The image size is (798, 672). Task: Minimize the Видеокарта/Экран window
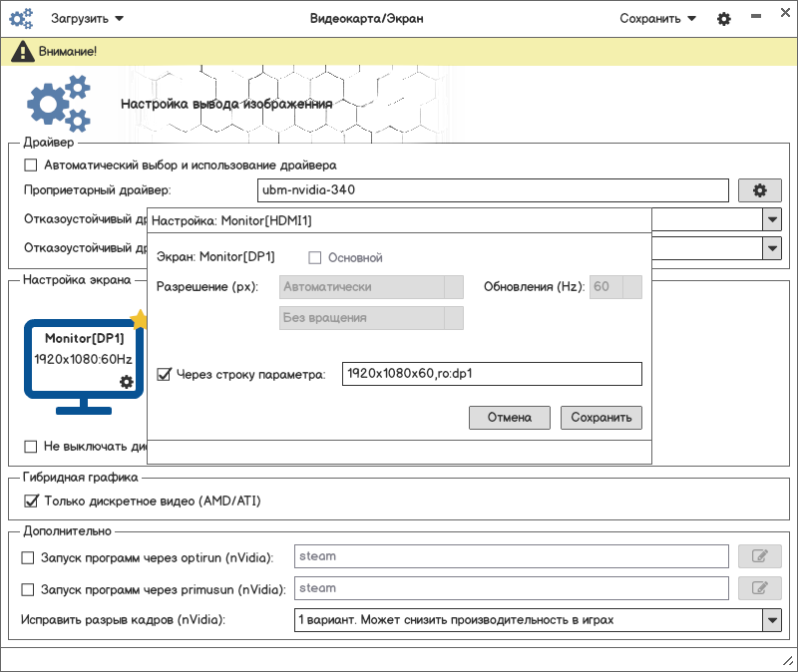(x=756, y=16)
